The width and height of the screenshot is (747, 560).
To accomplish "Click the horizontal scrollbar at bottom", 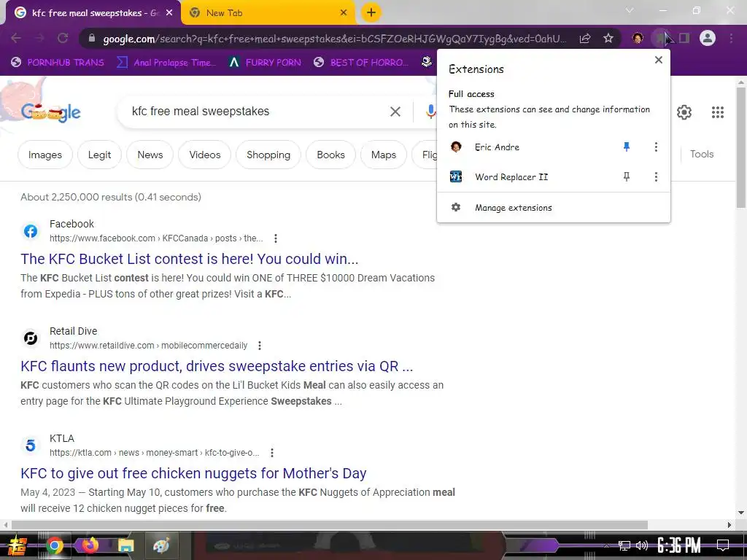I will coord(329,525).
